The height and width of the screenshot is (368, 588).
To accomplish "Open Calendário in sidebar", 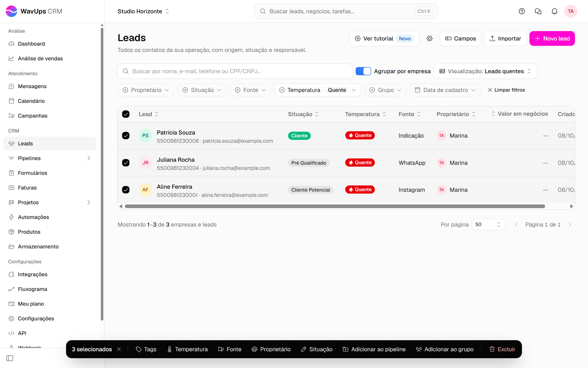I will [50, 101].
